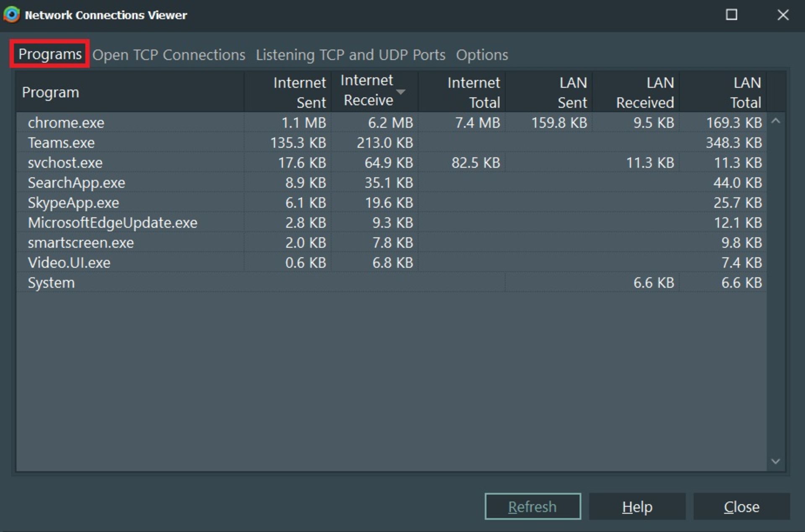The width and height of the screenshot is (805, 532).
Task: Click Video.UI.exe value 6.8 KB
Action: pyautogui.click(x=393, y=263)
